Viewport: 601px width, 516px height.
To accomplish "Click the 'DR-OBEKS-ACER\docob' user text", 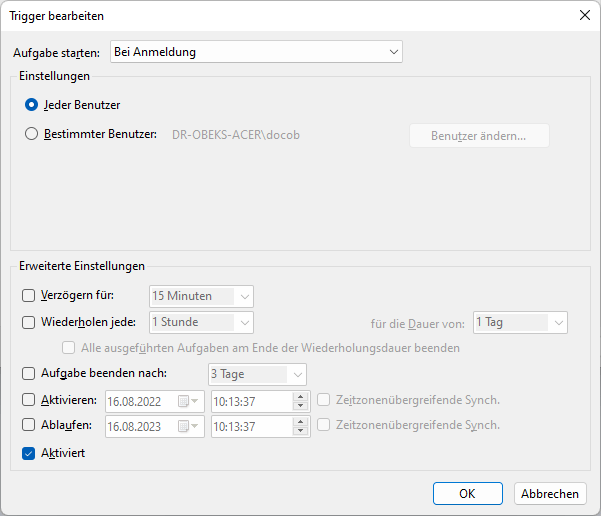I will (236, 135).
